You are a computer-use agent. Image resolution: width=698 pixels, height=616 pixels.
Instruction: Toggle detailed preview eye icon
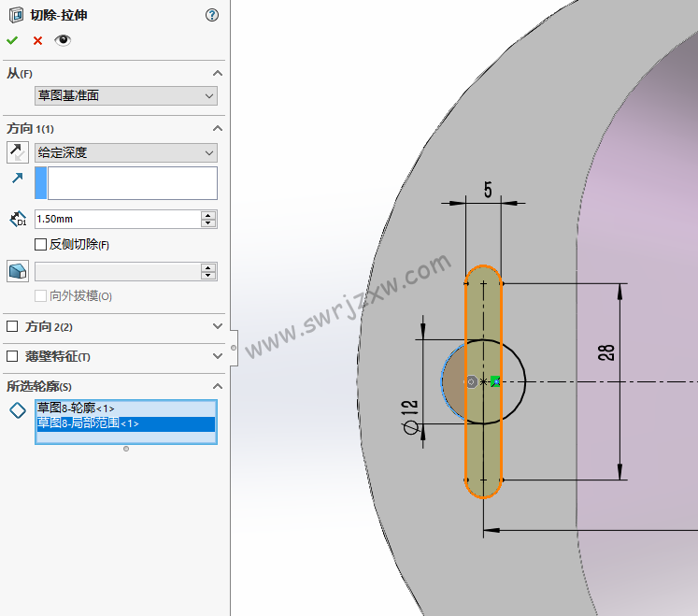[x=63, y=40]
